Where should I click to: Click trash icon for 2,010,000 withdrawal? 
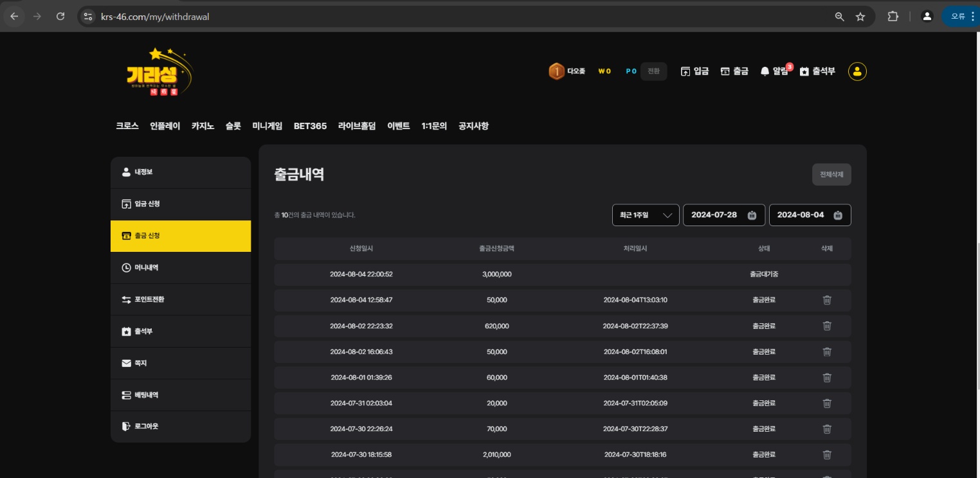click(x=827, y=454)
